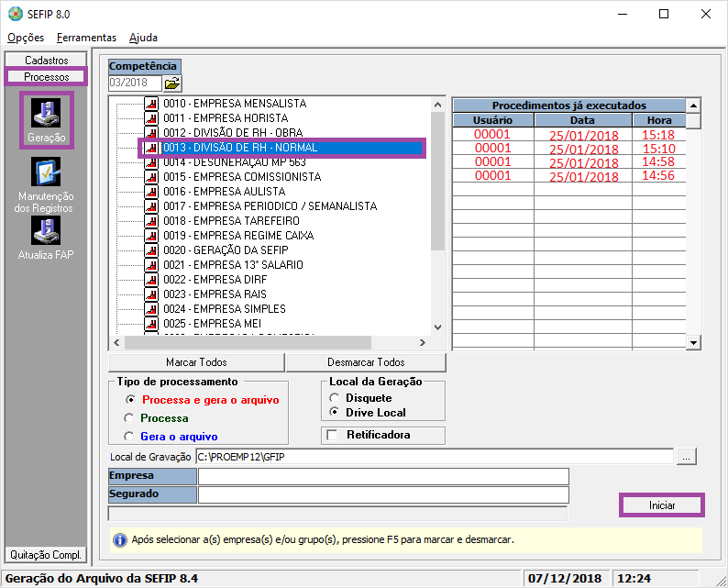Switch to the Cadastros section
Screen dimensions: 728x588
click(46, 60)
